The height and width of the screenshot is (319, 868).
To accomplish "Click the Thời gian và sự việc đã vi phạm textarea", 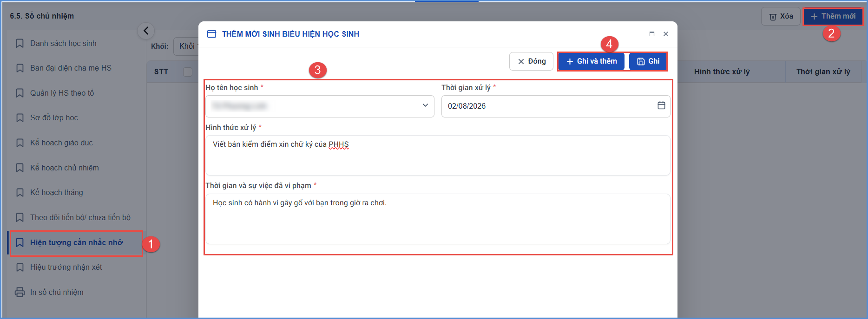I will (x=438, y=219).
